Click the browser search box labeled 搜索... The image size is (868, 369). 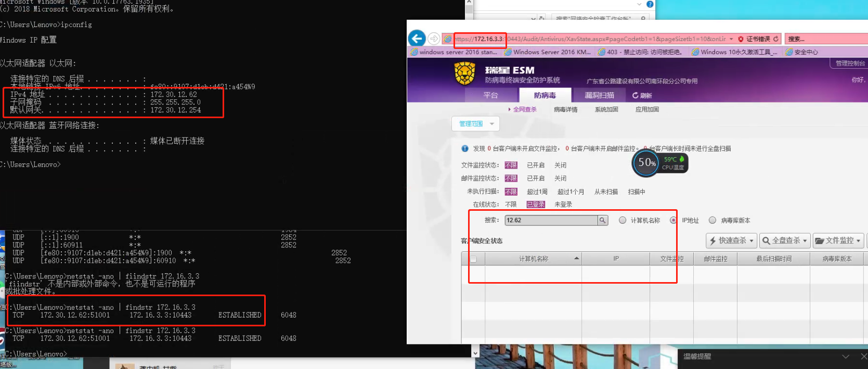pyautogui.click(x=825, y=39)
